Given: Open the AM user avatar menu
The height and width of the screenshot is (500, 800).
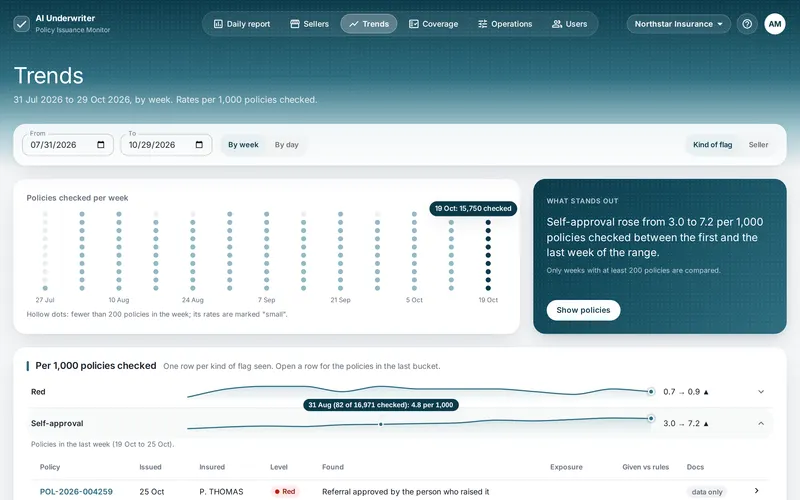Looking at the screenshot, I should [774, 24].
